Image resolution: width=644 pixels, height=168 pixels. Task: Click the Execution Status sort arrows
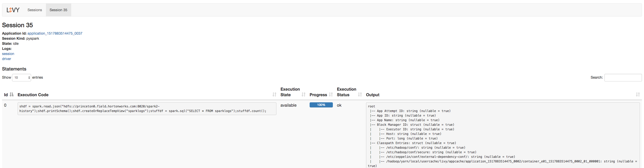pos(360,94)
